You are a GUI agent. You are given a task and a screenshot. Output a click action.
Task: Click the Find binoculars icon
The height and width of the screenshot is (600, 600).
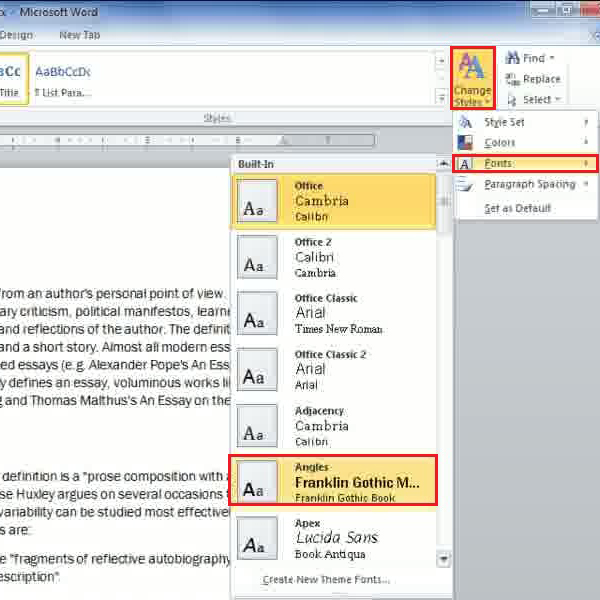tap(513, 58)
